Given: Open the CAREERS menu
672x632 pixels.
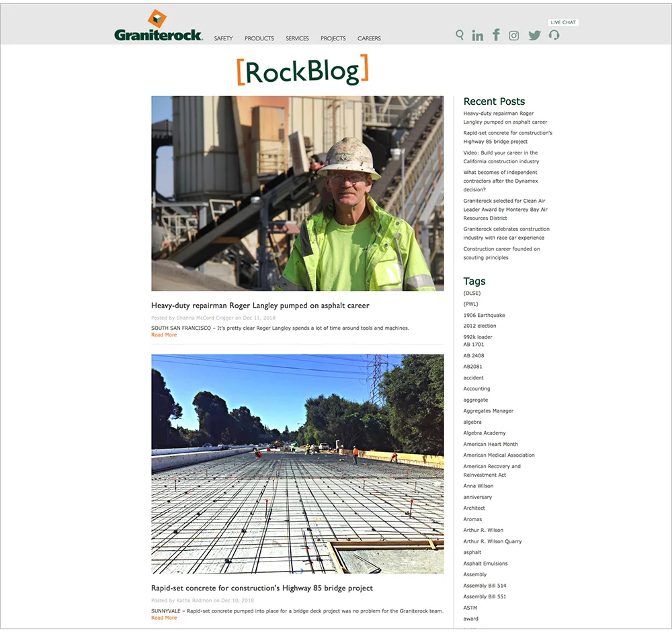Looking at the screenshot, I should coord(369,38).
